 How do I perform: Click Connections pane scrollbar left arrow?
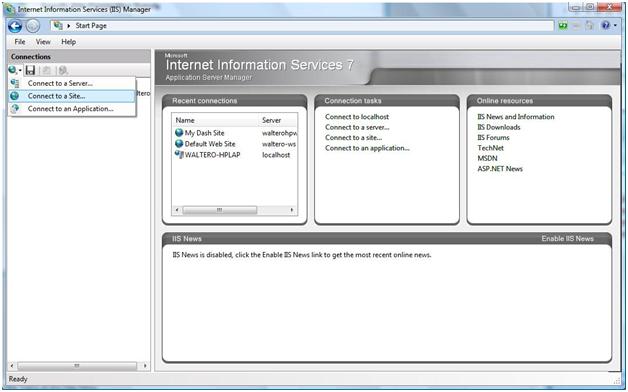[x=12, y=366]
